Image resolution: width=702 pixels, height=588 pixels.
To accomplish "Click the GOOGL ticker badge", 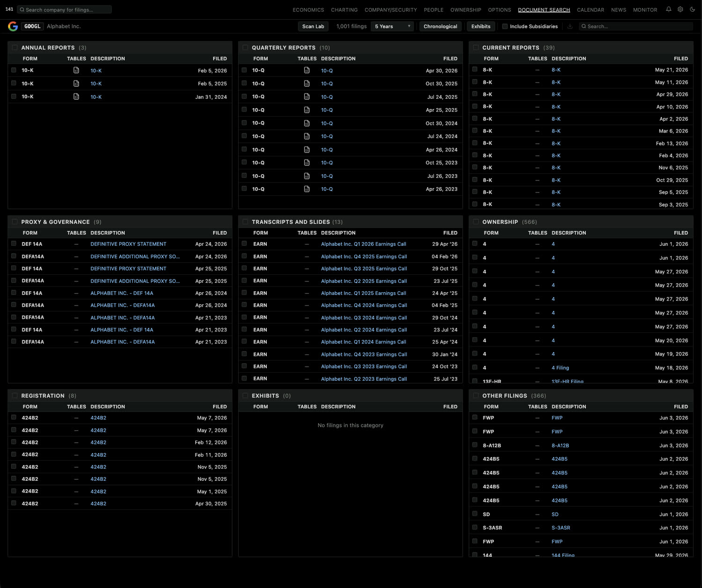I will pyautogui.click(x=32, y=26).
